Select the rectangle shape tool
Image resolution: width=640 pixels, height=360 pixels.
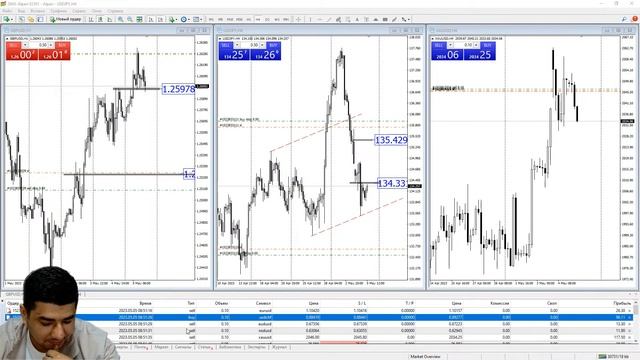tap(385, 19)
